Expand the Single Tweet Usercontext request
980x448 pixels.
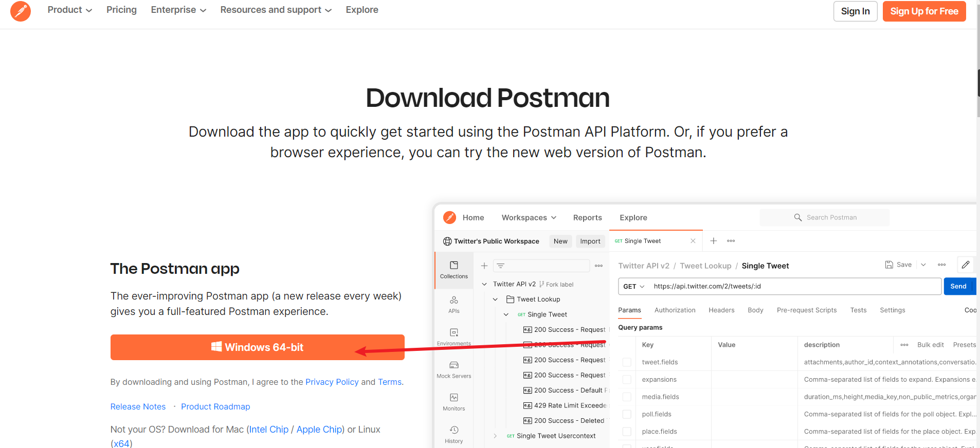click(495, 436)
